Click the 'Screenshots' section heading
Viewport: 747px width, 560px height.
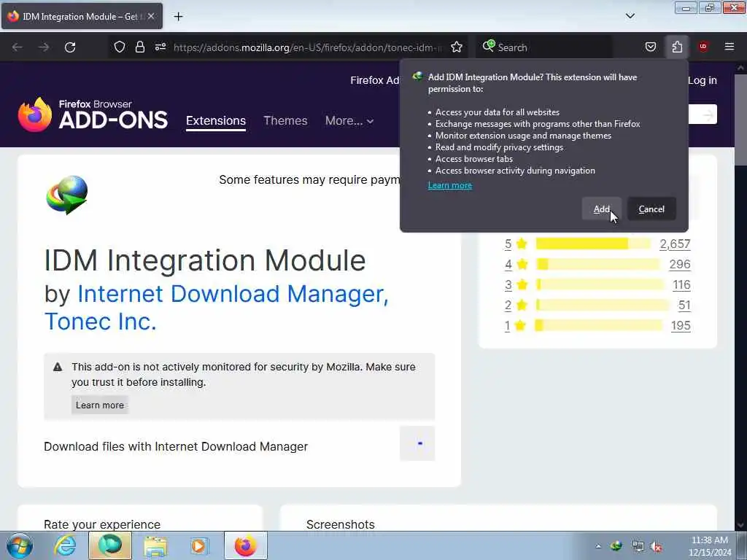(x=340, y=524)
